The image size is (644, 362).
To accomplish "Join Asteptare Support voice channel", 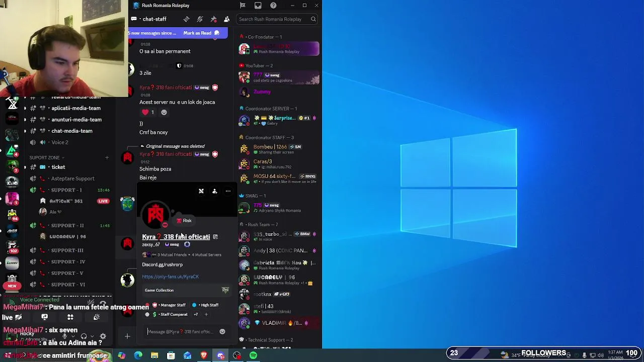I will coord(69,178).
